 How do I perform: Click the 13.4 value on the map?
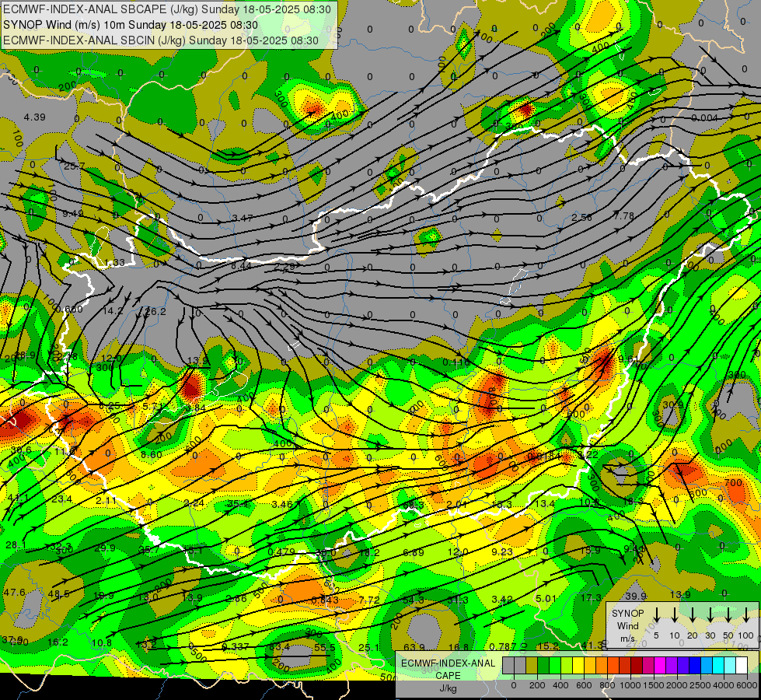coord(545,504)
